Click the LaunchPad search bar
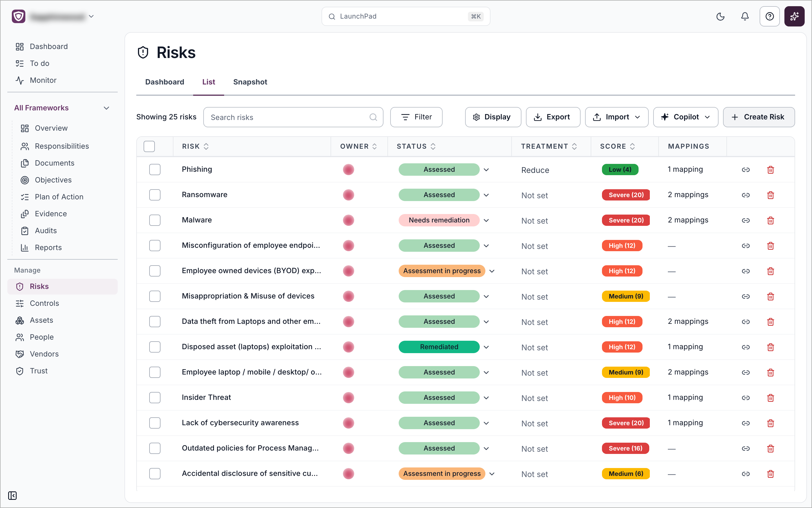The image size is (812, 508). pos(405,16)
